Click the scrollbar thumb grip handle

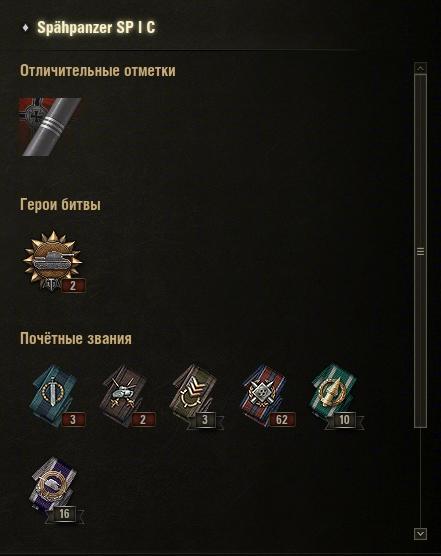[420, 251]
